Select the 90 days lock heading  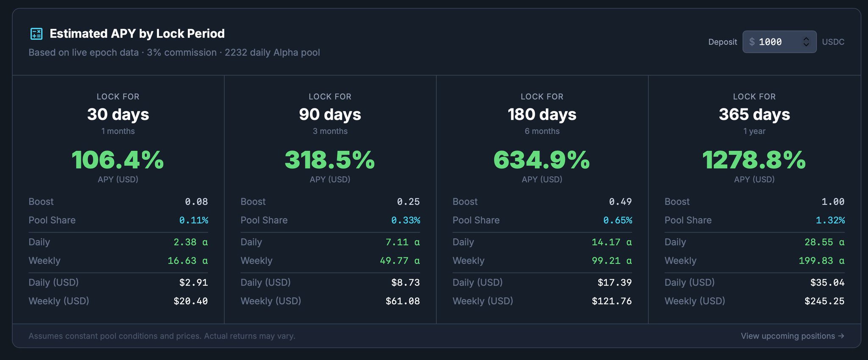(x=330, y=114)
